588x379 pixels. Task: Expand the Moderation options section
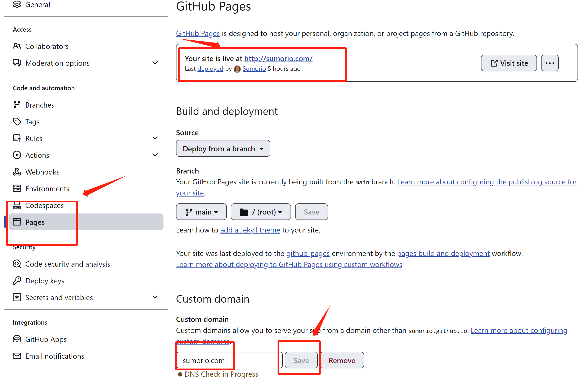(155, 63)
